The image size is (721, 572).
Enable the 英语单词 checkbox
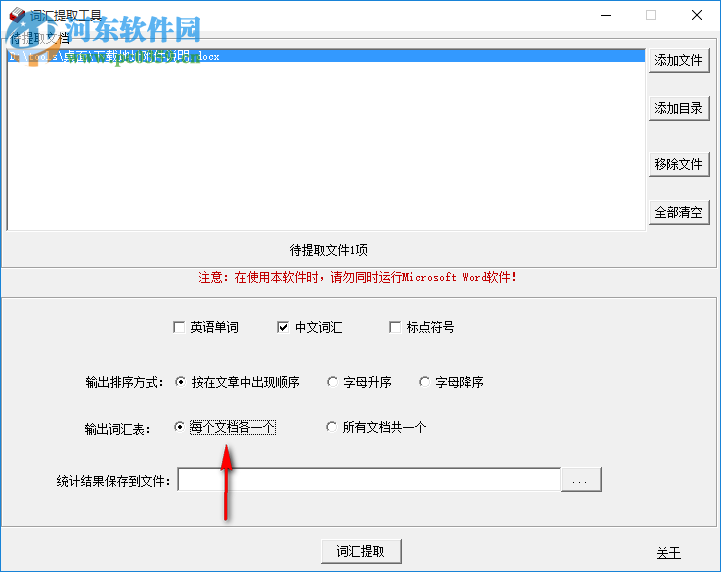pos(179,327)
